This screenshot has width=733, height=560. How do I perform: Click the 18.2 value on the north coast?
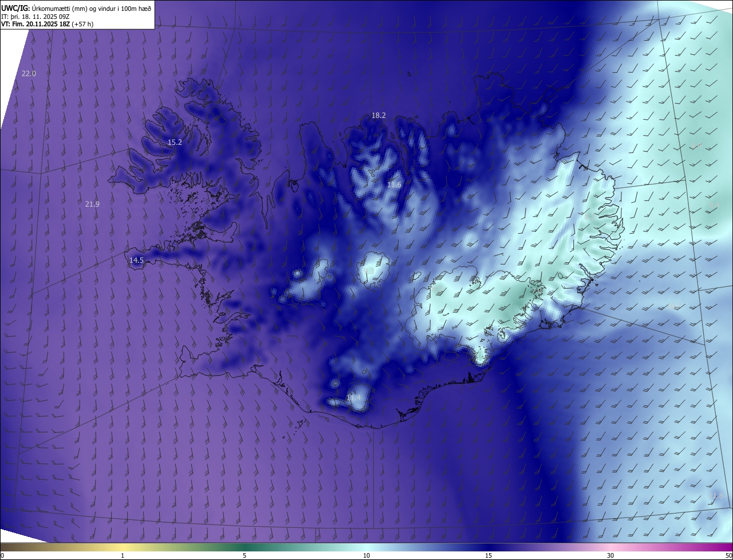point(379,115)
